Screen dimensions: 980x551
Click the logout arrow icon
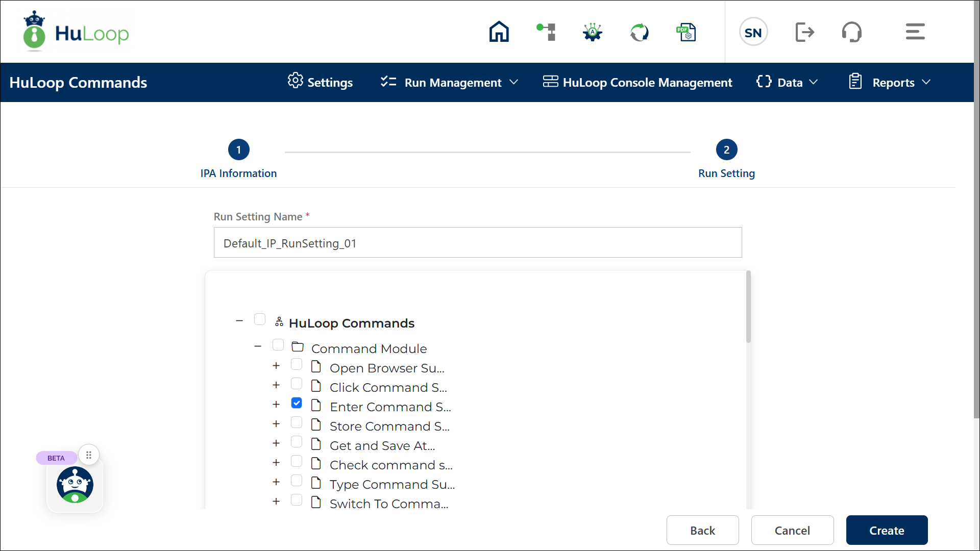point(804,32)
